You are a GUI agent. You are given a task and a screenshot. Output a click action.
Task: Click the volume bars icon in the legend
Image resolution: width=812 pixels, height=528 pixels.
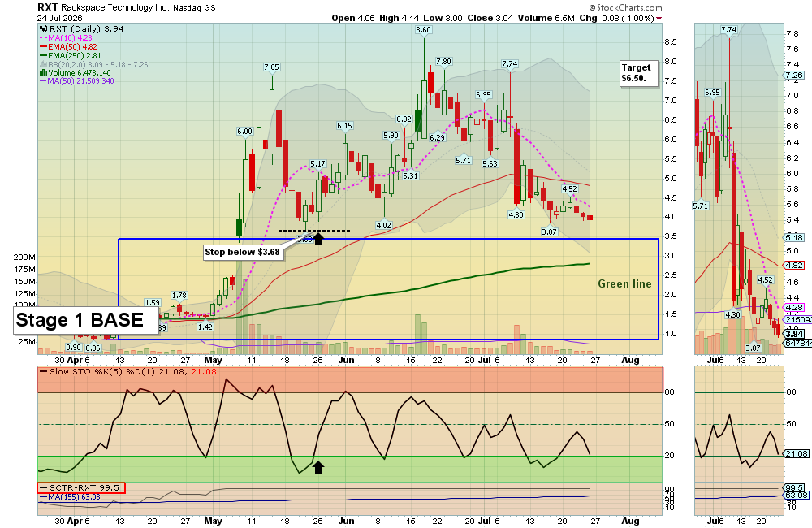coord(44,73)
